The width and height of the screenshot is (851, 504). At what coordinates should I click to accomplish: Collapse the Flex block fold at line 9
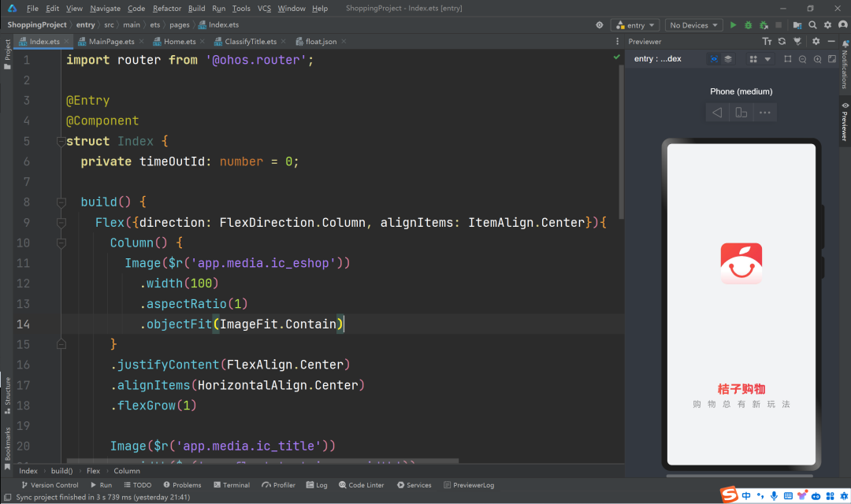coord(61,223)
